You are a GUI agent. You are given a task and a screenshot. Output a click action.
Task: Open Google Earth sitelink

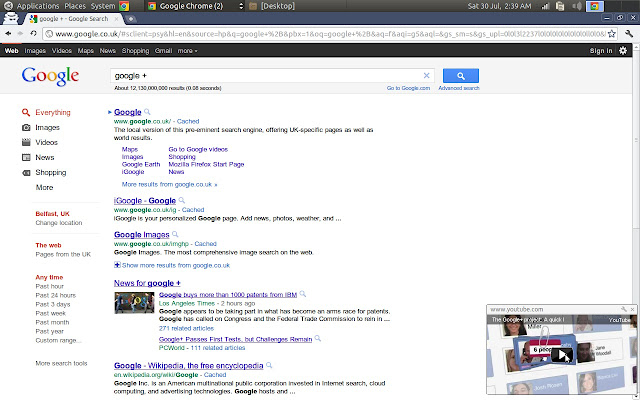coord(141,164)
